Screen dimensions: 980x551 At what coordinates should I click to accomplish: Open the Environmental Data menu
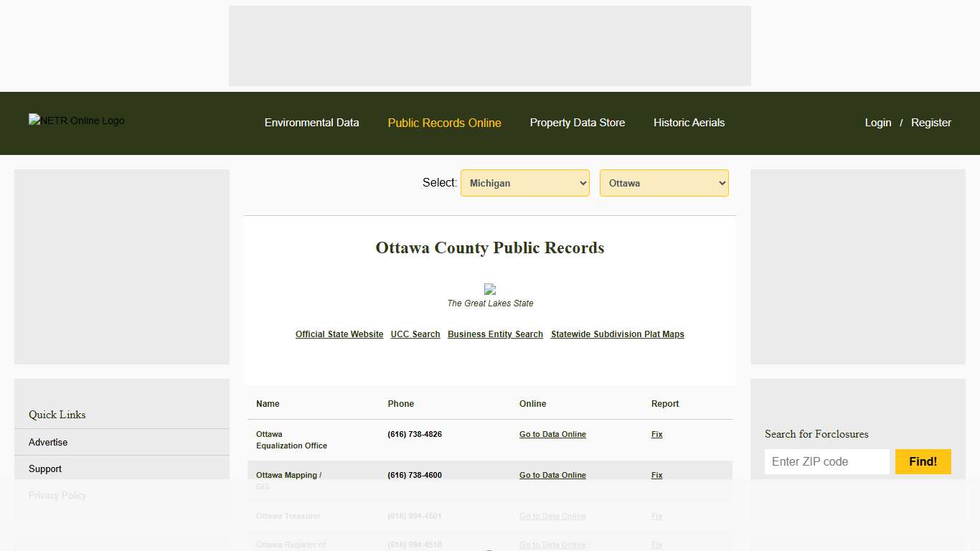coord(312,123)
